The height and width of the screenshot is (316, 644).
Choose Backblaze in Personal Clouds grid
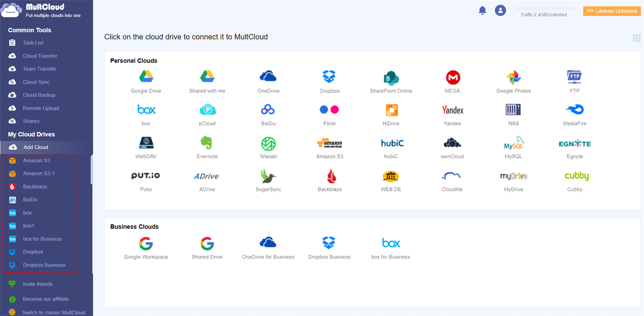[330, 180]
